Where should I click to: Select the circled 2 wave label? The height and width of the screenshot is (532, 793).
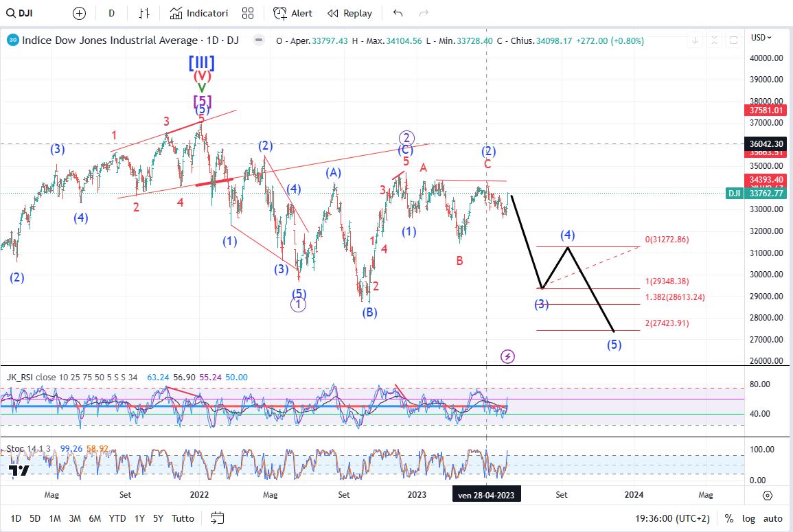pyautogui.click(x=406, y=138)
